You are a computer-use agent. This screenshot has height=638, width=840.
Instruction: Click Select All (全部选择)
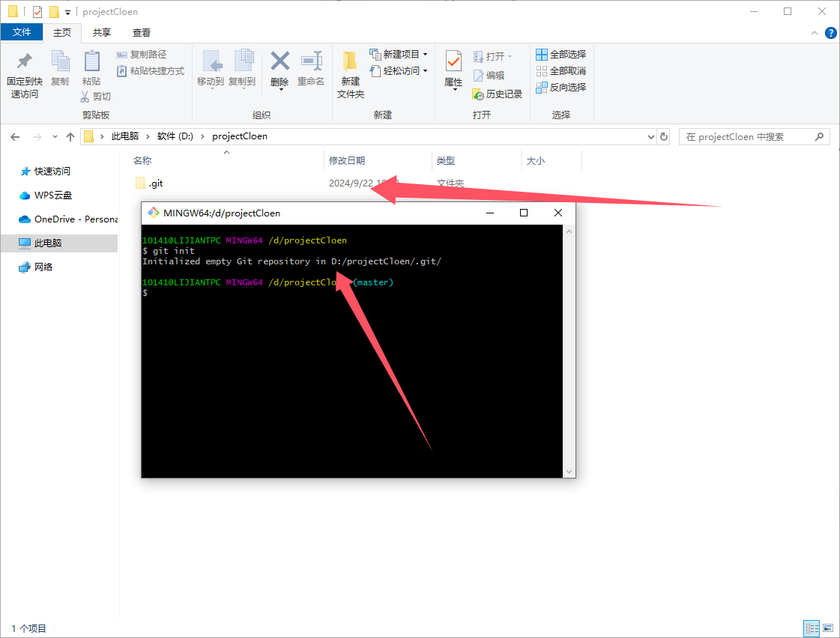tap(561, 55)
